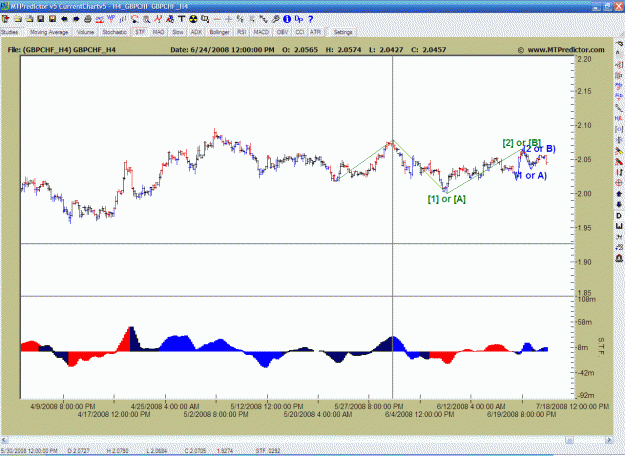Viewport: 625px width, 456px height.
Task: Toggle the MACD study button
Action: [x=261, y=32]
